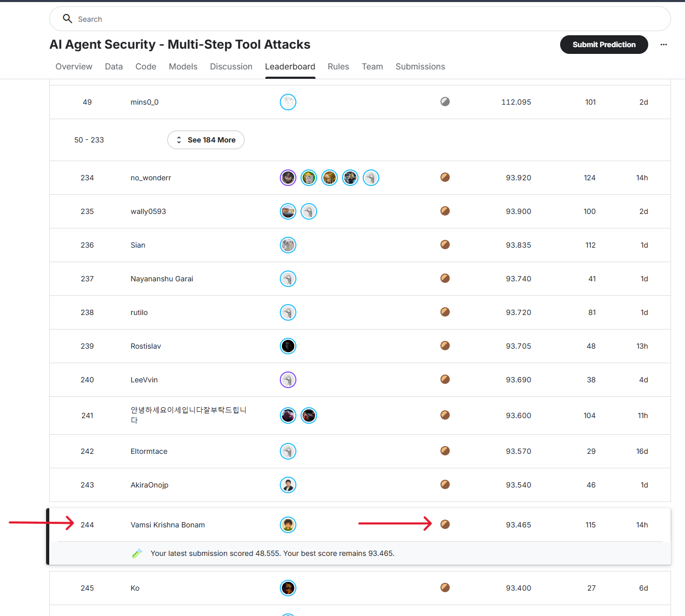
Task: Click the silver medal in mins0_0 row
Action: (445, 102)
